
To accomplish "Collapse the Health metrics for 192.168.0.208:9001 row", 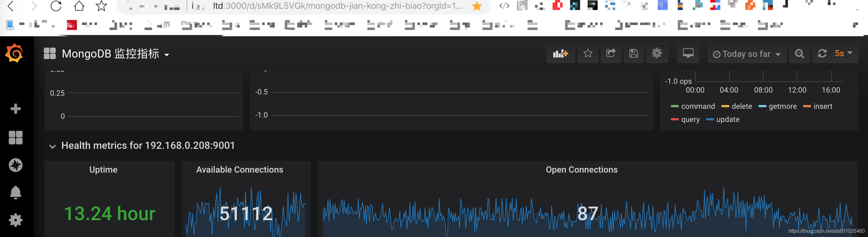I will [148, 145].
